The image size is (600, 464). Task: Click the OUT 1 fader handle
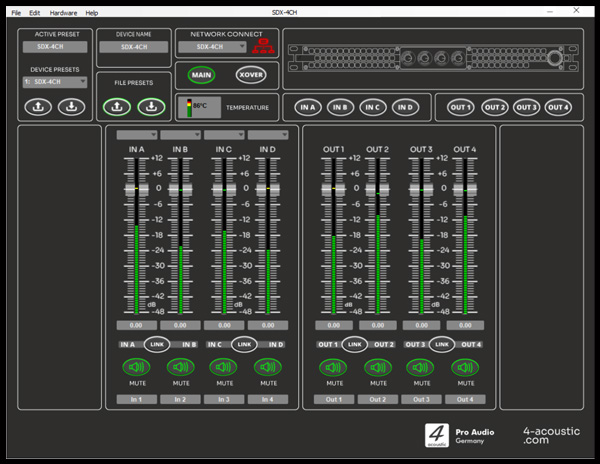(x=333, y=188)
